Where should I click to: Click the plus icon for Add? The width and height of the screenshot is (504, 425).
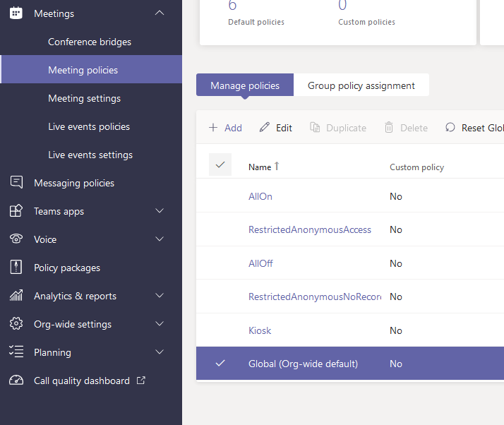pos(213,128)
